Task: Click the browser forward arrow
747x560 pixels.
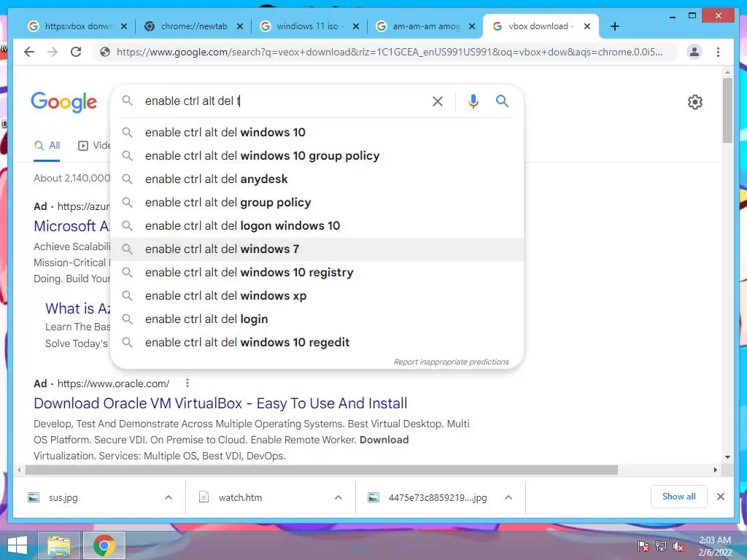Action: [x=53, y=52]
